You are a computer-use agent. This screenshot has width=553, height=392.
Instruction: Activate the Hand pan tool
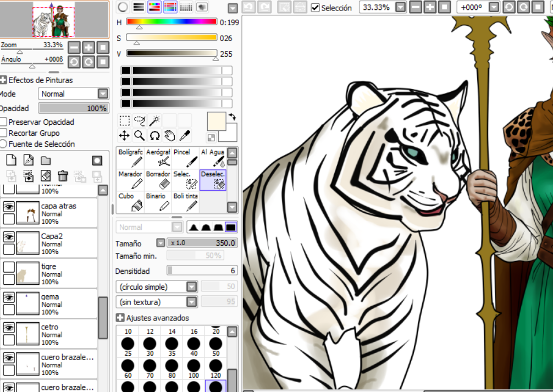pos(170,135)
